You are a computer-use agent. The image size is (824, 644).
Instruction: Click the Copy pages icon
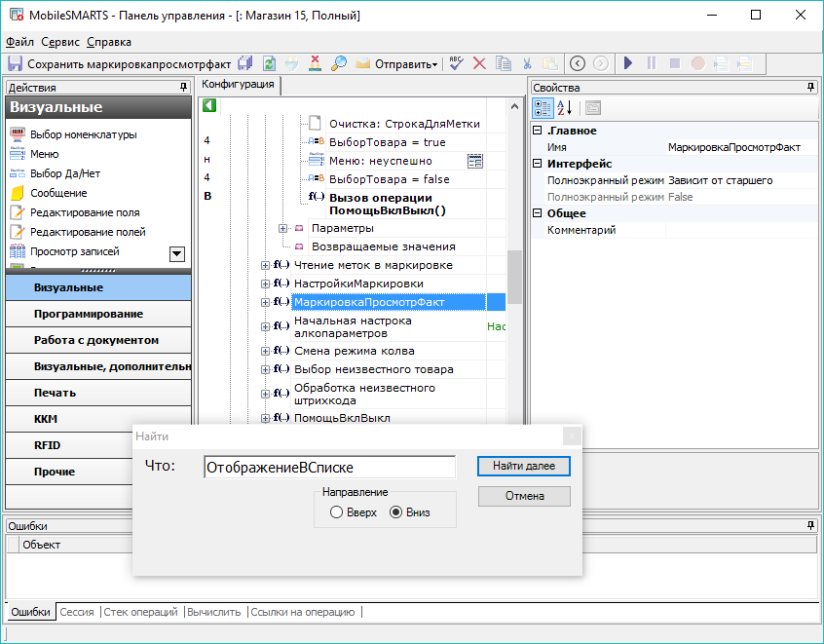[504, 63]
